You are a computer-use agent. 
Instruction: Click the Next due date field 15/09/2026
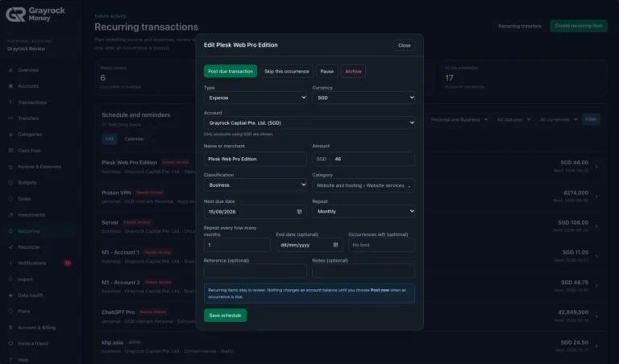point(255,212)
